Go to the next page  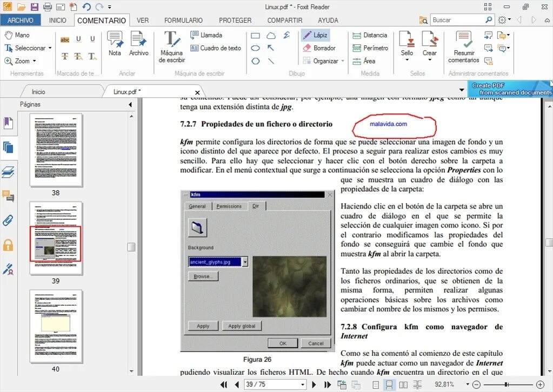[314, 384]
